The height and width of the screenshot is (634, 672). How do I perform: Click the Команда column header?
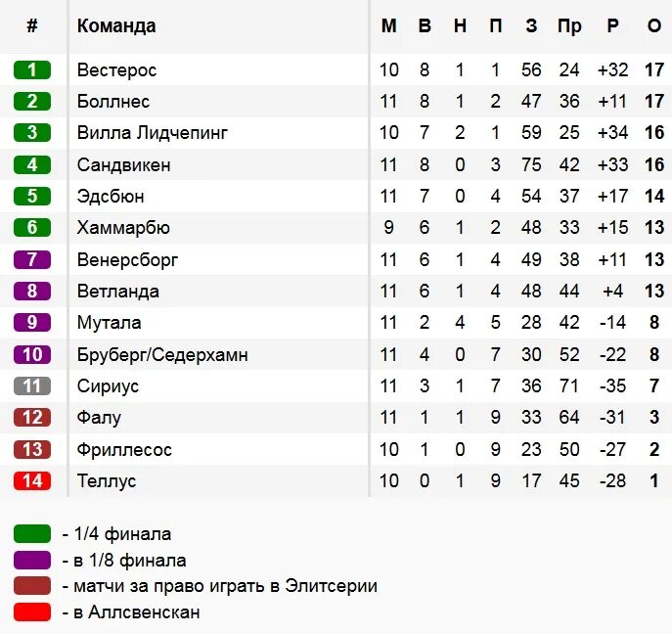pyautogui.click(x=116, y=26)
